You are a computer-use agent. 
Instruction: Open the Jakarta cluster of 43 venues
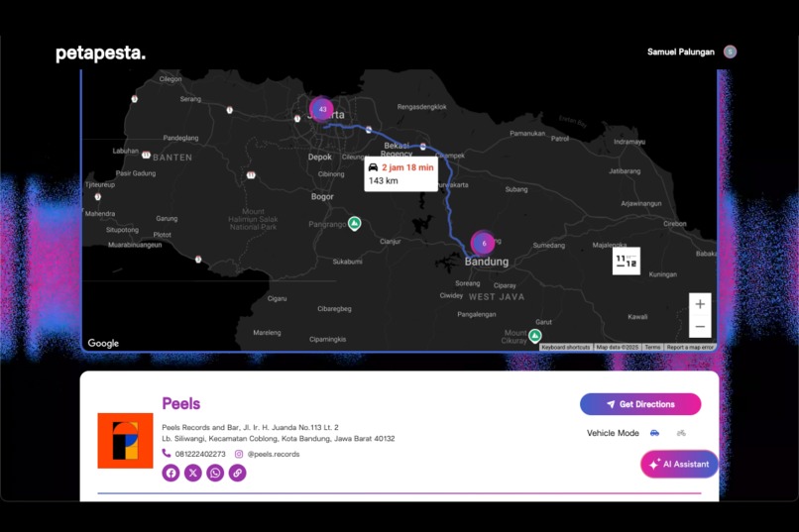pos(322,109)
